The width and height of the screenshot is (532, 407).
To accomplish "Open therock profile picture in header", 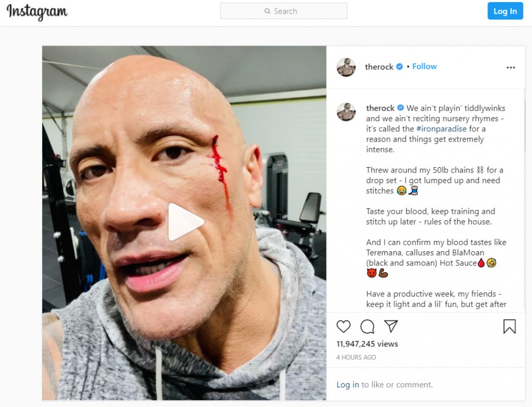I will point(346,67).
